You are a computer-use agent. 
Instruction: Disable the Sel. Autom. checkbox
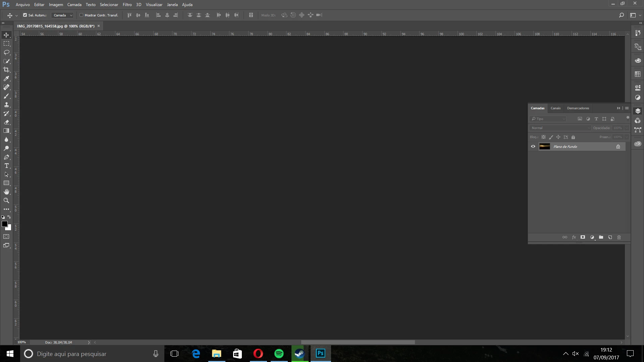pyautogui.click(x=25, y=15)
